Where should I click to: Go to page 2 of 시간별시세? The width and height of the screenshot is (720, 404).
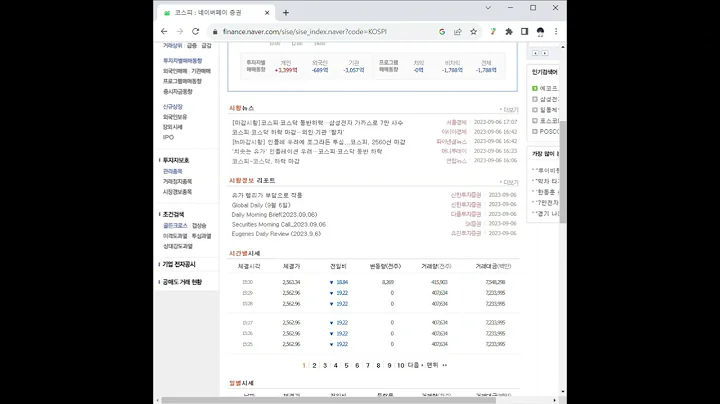pyautogui.click(x=314, y=365)
